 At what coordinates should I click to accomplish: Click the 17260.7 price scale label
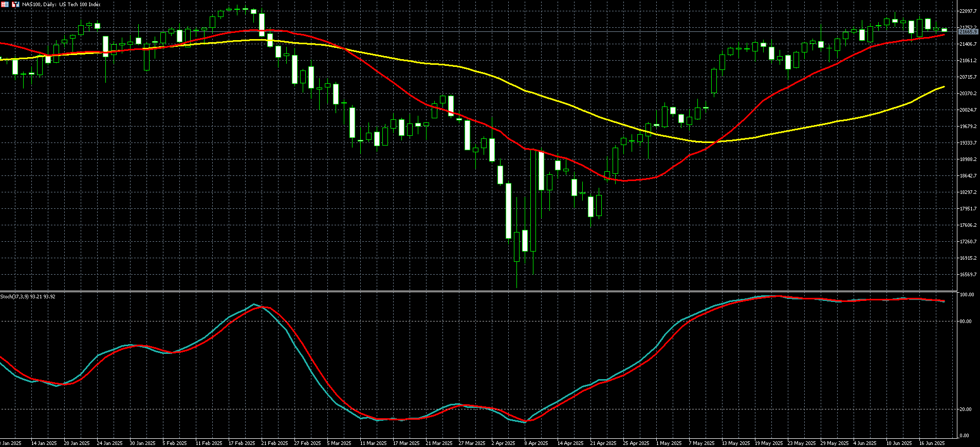click(968, 241)
